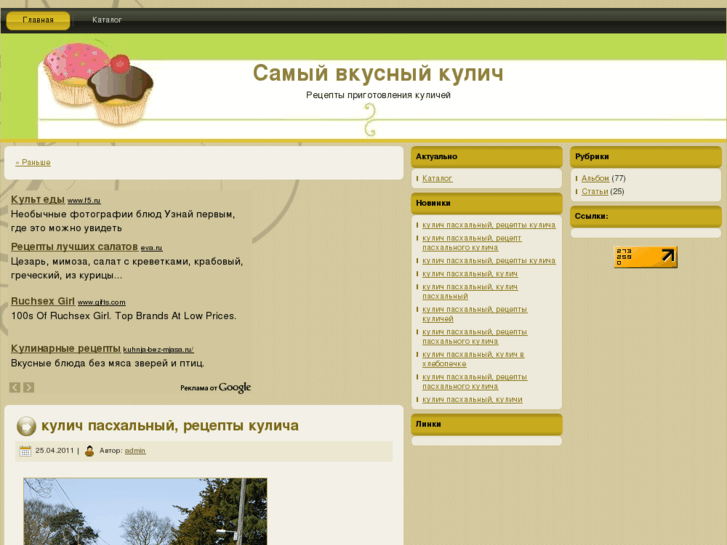Viewport: 727px width, 545px height.
Task: Open the www.gifts.com ad URL
Action: tap(102, 302)
